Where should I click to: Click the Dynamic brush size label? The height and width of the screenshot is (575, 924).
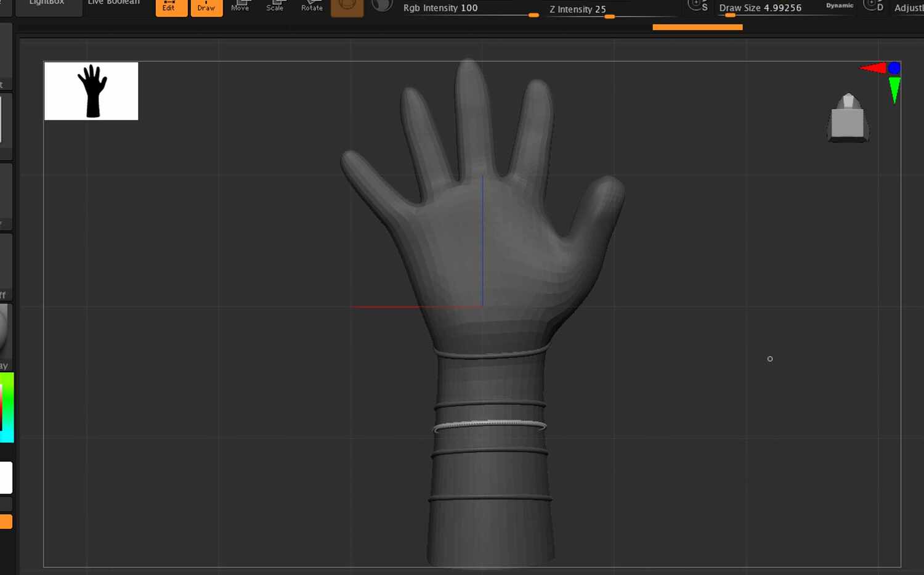839,6
